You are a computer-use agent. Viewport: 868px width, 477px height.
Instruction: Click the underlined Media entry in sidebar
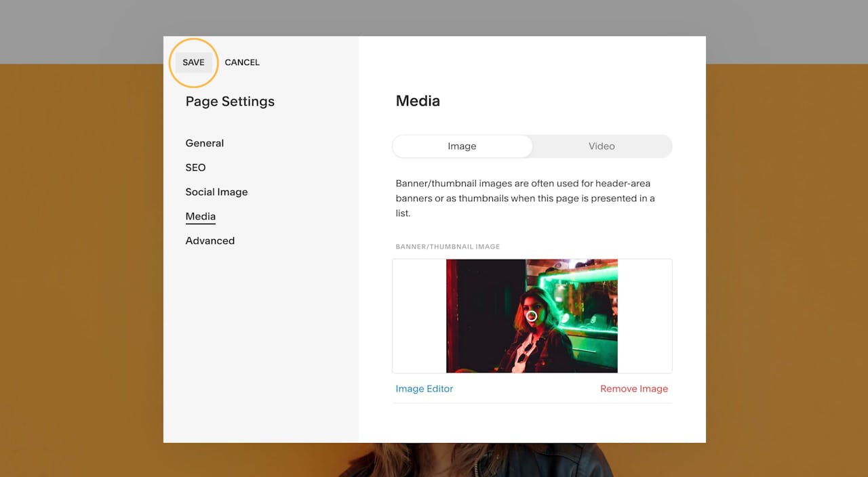point(200,216)
